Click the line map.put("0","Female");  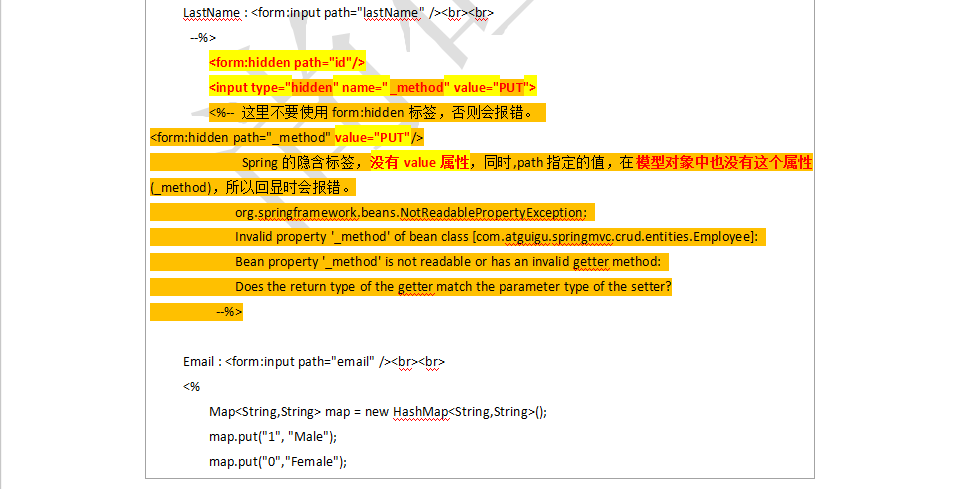click(278, 462)
